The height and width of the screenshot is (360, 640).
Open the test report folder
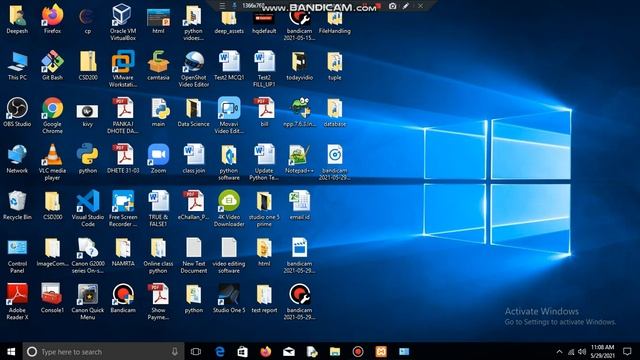point(264,298)
